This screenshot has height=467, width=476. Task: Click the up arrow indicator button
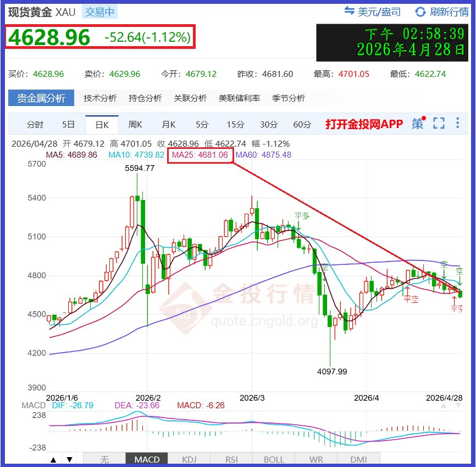53,460
